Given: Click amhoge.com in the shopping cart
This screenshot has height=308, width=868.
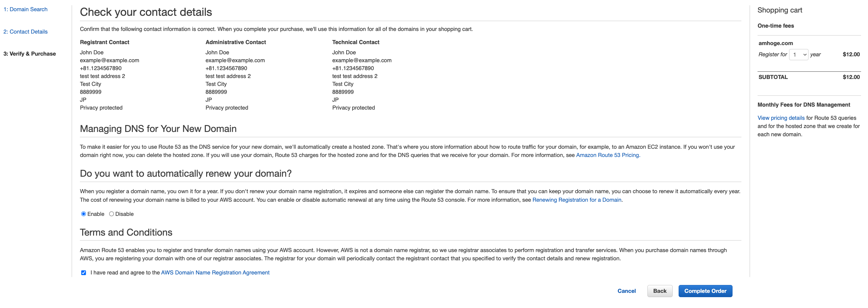Looking at the screenshot, I should (x=775, y=43).
